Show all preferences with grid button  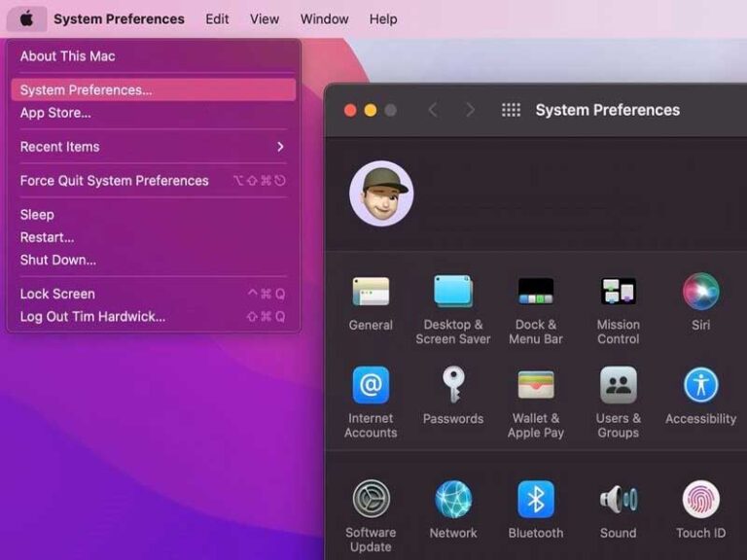[x=511, y=110]
